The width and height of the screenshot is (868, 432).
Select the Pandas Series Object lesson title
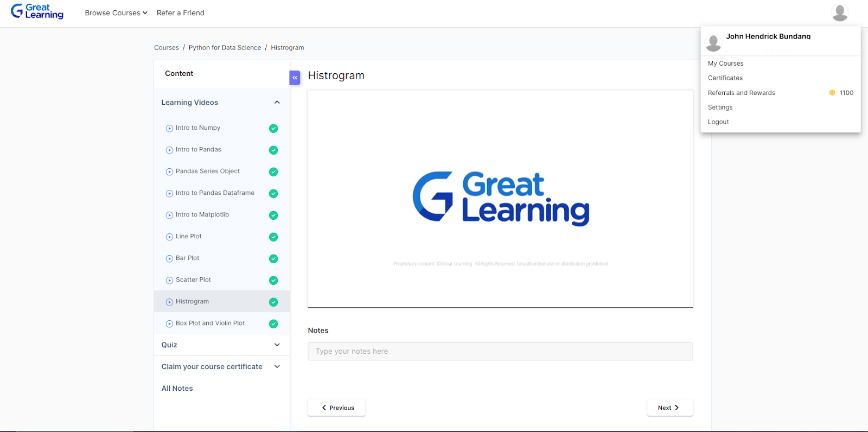(x=208, y=171)
